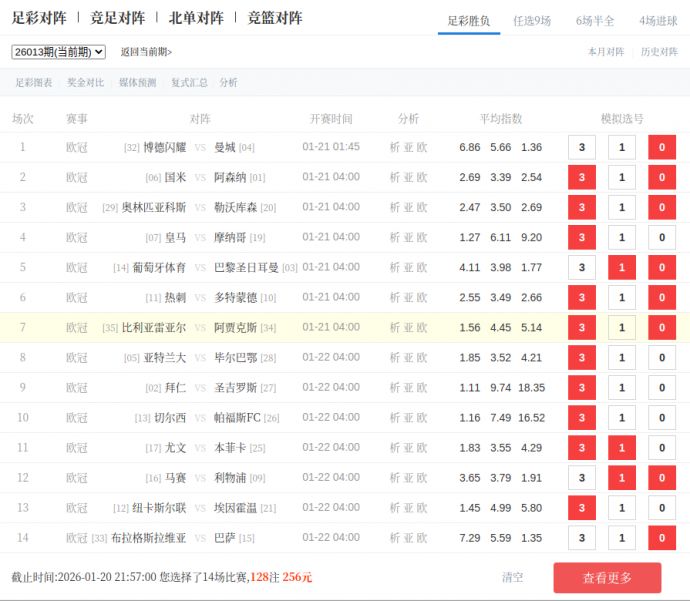This screenshot has height=601, width=690.
Task: Select 竞足对阵 in top navigation
Action: tap(117, 18)
